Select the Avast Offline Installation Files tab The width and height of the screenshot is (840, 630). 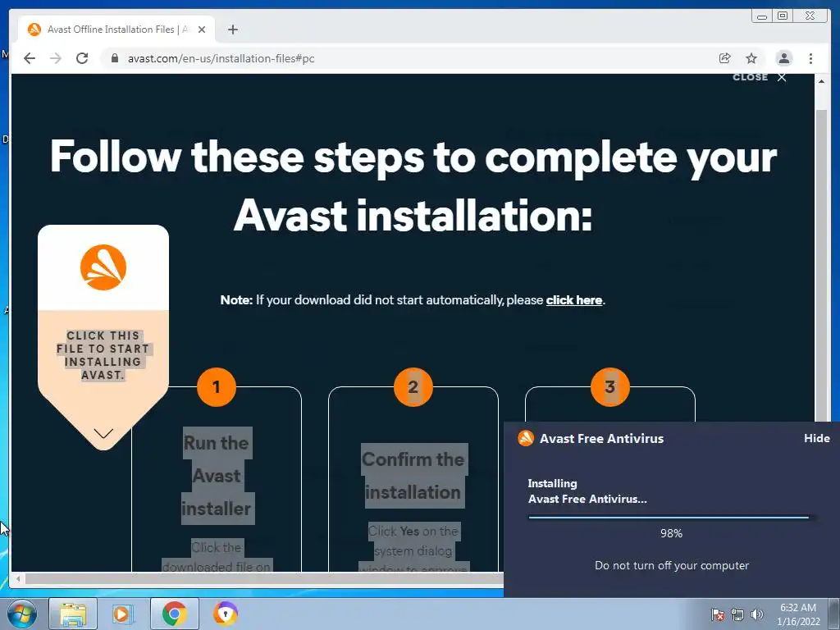[x=116, y=30]
